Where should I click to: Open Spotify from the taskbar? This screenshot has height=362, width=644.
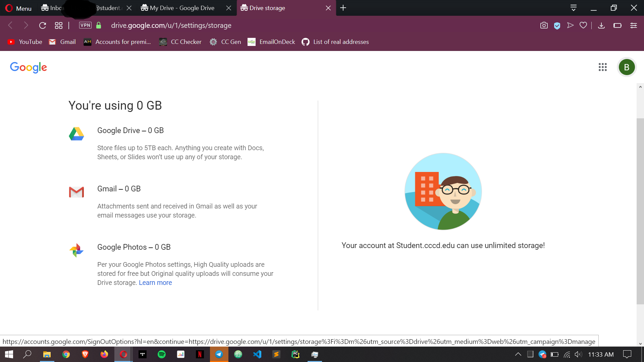(162, 354)
